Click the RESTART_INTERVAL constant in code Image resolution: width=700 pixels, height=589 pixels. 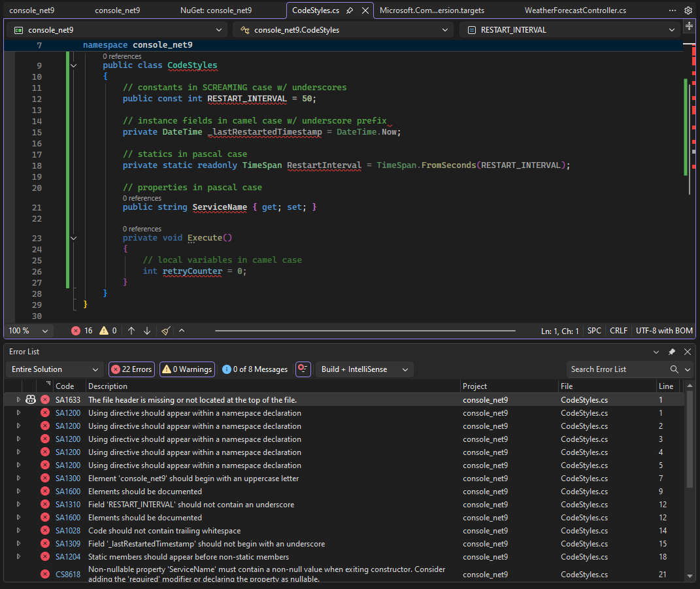point(247,99)
